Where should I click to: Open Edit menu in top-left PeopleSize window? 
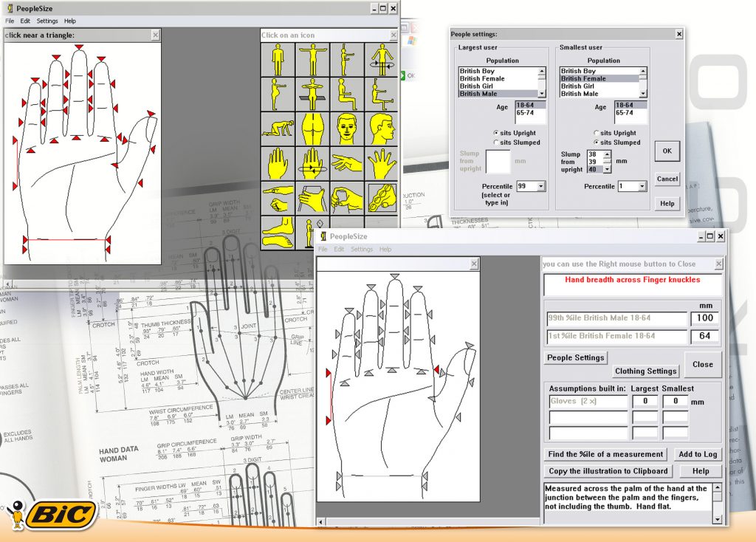click(x=25, y=21)
